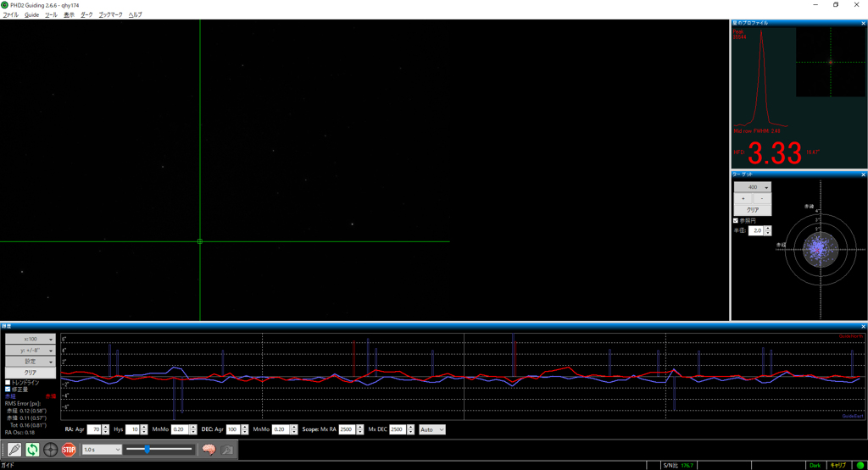Open the Auto declination mode dropdown
The image size is (868, 470).
[431, 429]
